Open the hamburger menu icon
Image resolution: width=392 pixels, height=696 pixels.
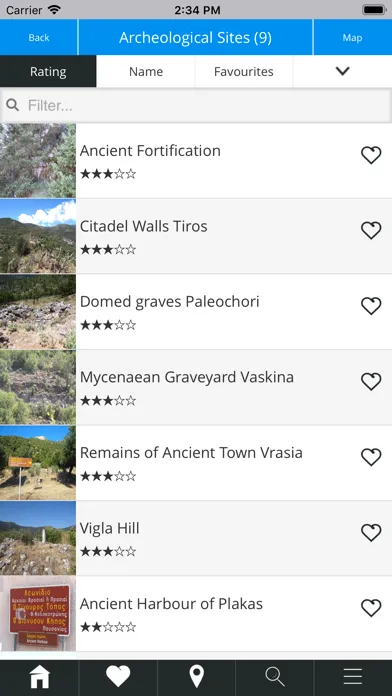coord(353,677)
